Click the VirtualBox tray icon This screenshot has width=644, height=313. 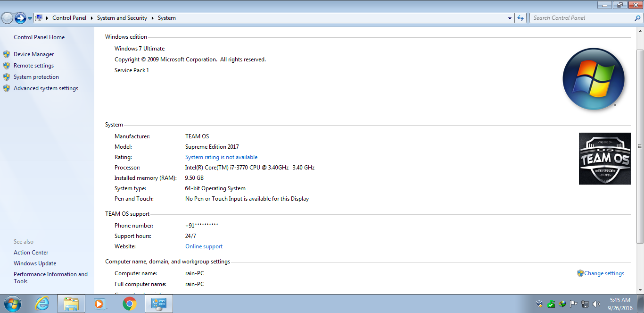(540, 304)
